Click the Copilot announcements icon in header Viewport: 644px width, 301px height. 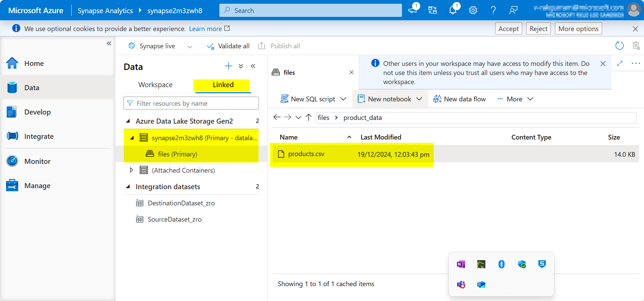click(413, 10)
